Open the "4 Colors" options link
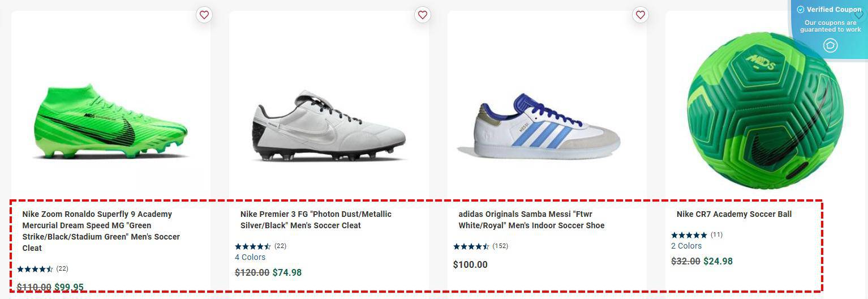Viewport: 868px width, 299px height. click(x=250, y=257)
